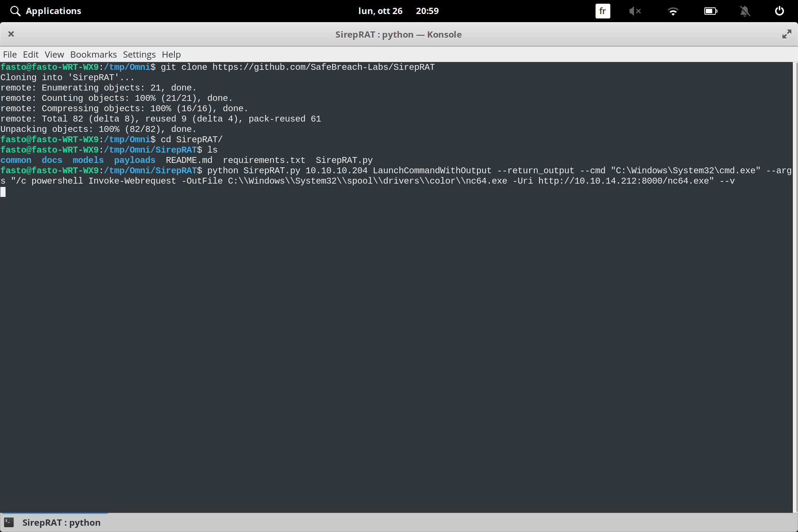Switch to the SirepRAT : python tab
Image resolution: width=798 pixels, height=532 pixels.
tap(61, 522)
